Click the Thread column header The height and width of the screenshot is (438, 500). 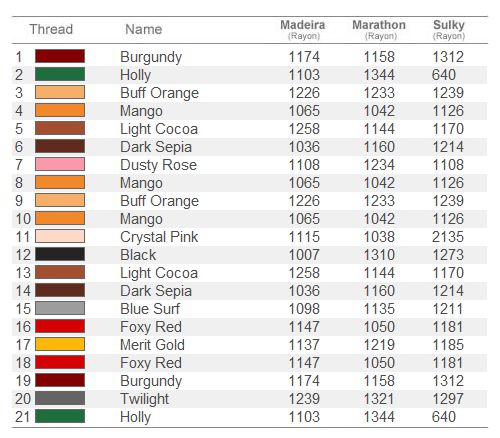[51, 29]
